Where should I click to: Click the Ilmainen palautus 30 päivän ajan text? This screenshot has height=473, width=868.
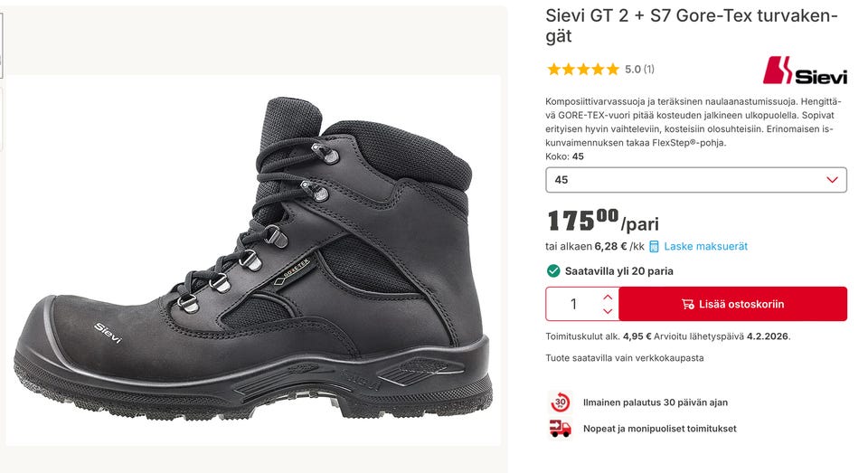pyautogui.click(x=655, y=402)
